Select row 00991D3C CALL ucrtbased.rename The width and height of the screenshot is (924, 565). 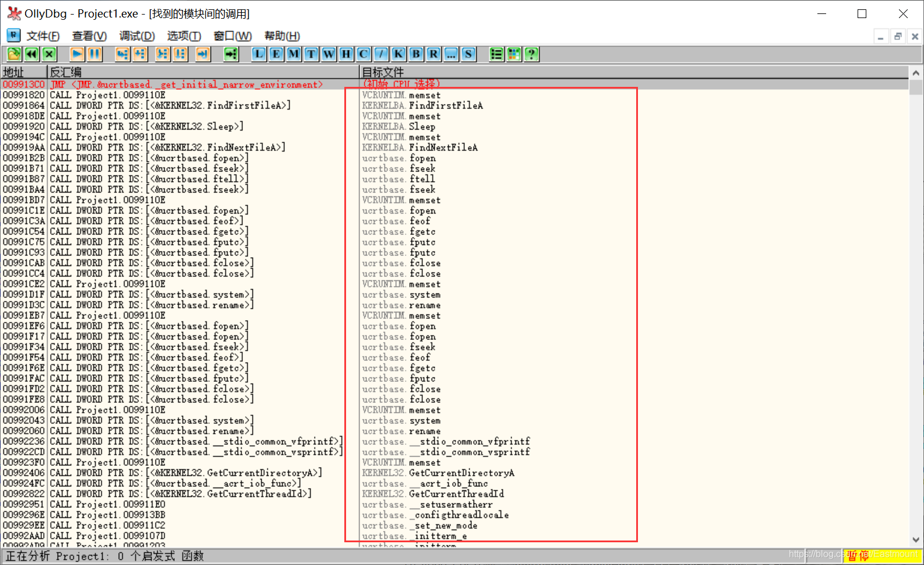pyautogui.click(x=454, y=305)
